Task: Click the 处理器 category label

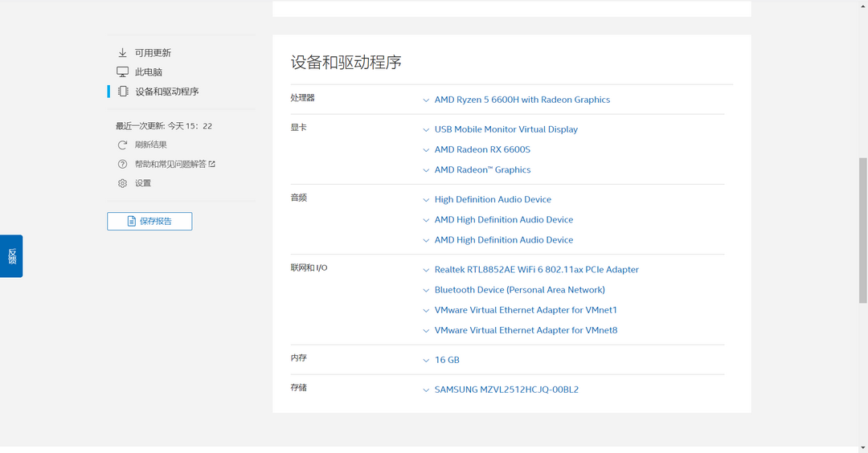Action: tap(302, 98)
